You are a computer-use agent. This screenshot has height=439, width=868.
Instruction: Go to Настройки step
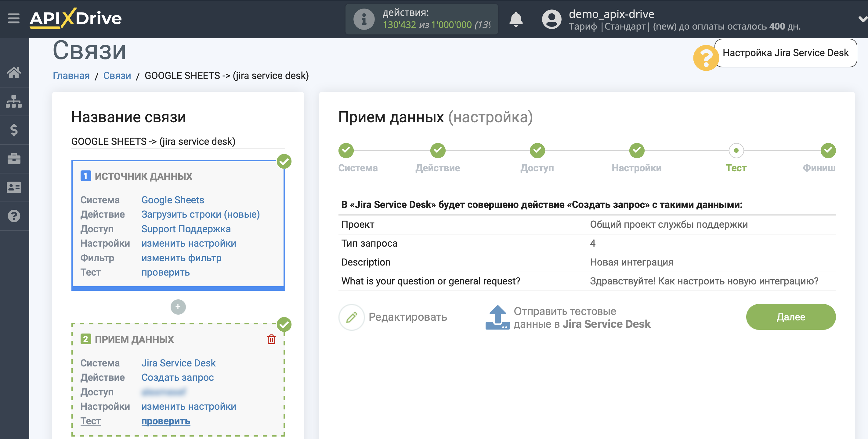(637, 151)
